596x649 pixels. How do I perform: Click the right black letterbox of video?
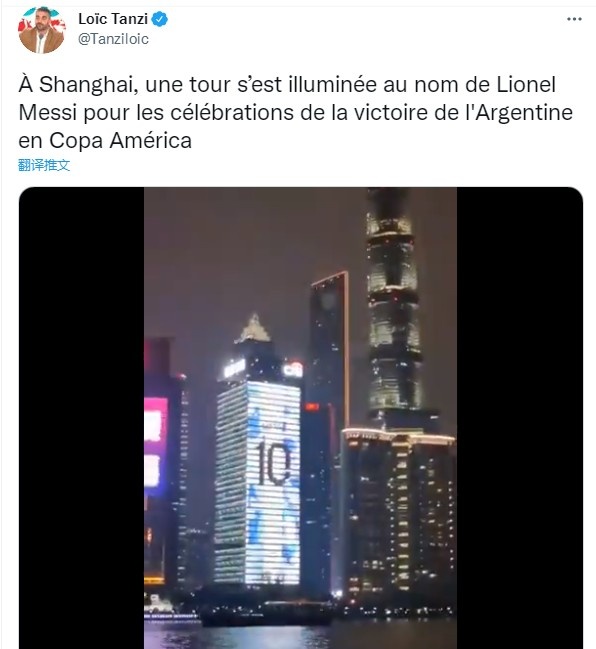pyautogui.click(x=520, y=418)
